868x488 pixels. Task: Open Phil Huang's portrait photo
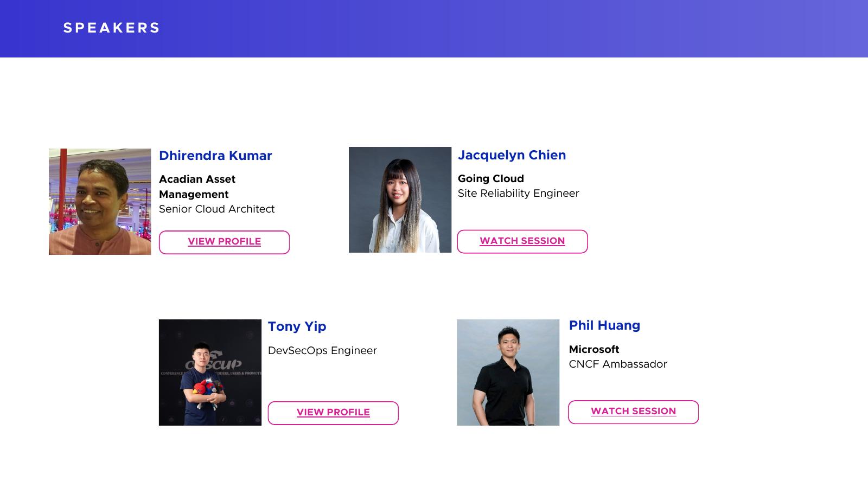pyautogui.click(x=508, y=373)
